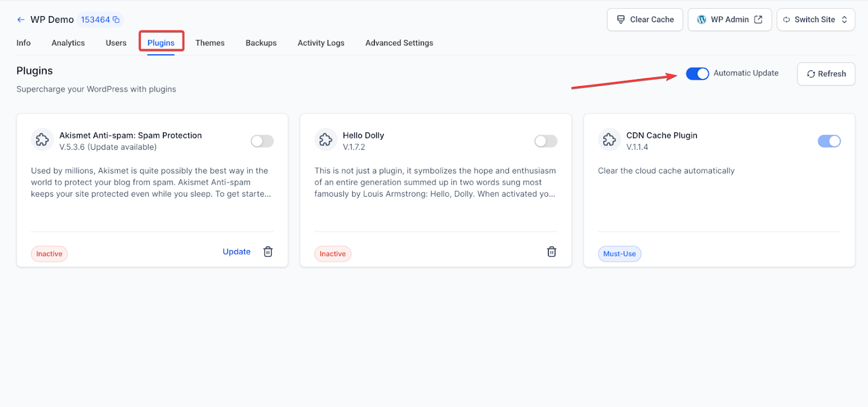The width and height of the screenshot is (868, 407).
Task: Click the V.1.7.2 version text
Action: coord(354,147)
